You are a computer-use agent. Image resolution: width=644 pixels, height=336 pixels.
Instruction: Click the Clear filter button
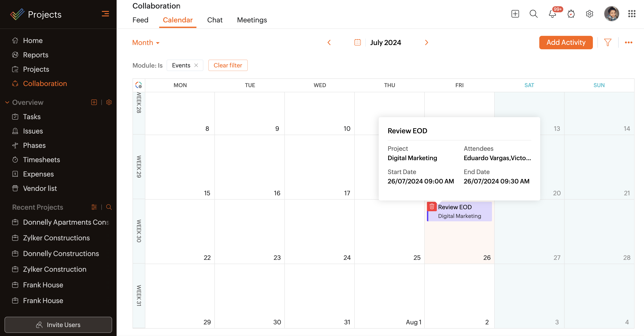pos(228,65)
